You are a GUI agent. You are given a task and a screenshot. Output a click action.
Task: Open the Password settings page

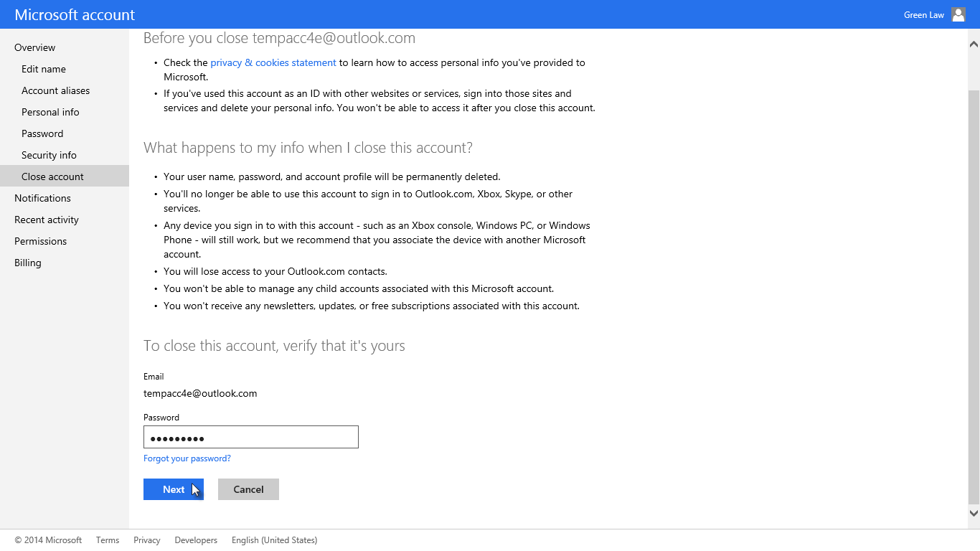42,133
